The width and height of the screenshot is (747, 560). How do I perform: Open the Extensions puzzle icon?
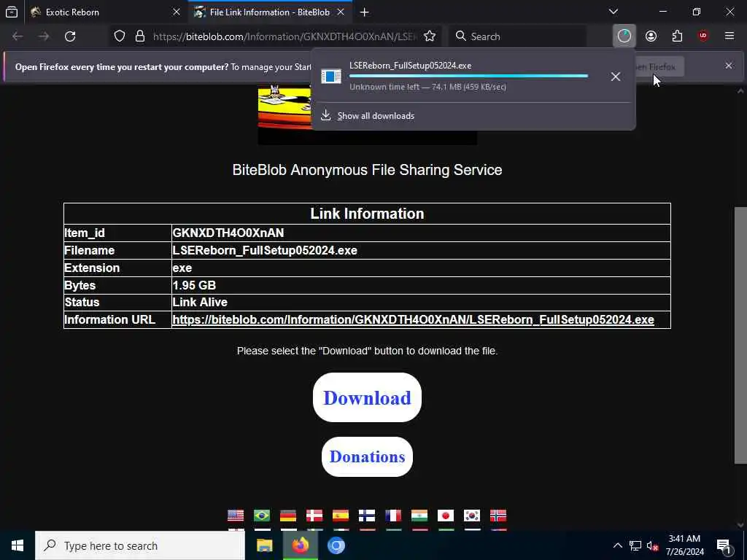tap(677, 36)
